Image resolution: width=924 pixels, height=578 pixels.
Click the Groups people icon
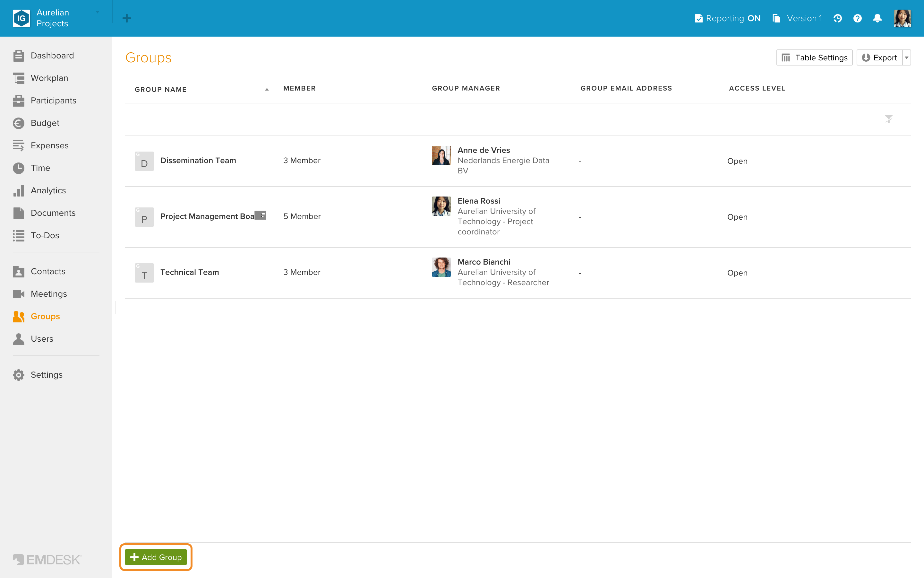[18, 317]
